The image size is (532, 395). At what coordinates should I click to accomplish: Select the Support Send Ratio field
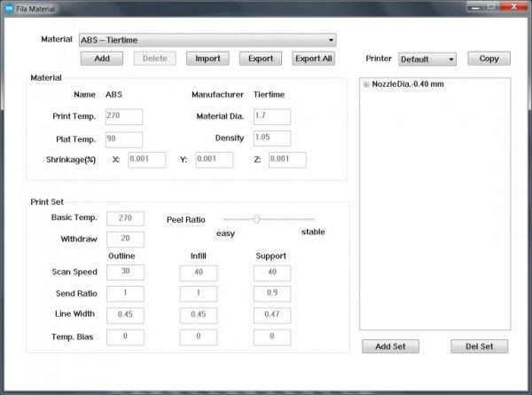[271, 293]
